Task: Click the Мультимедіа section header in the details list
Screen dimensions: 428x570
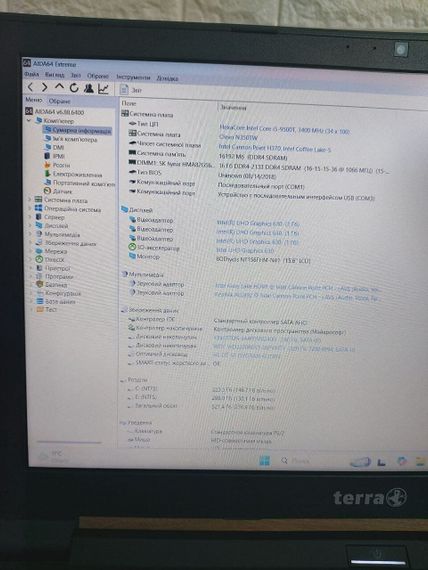Action: tap(143, 274)
